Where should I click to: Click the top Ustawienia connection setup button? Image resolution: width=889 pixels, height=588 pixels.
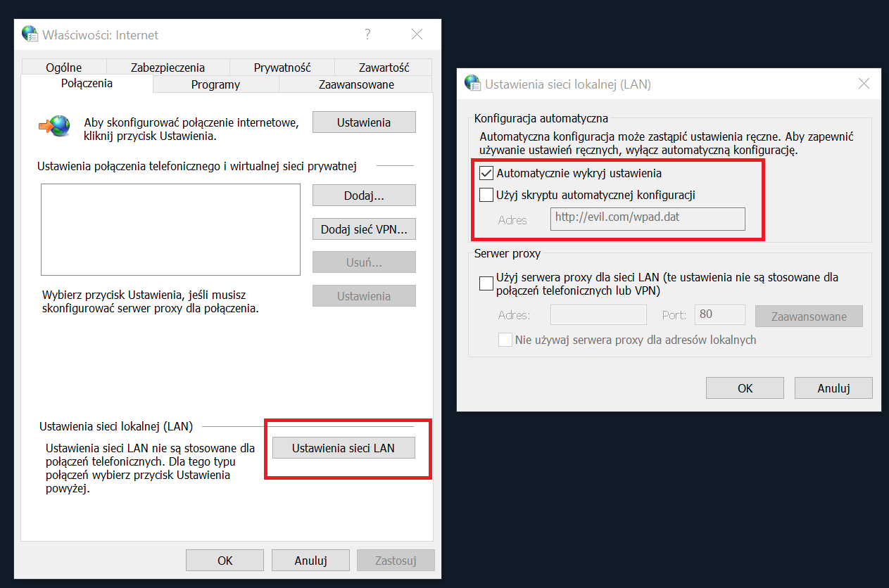click(x=364, y=122)
